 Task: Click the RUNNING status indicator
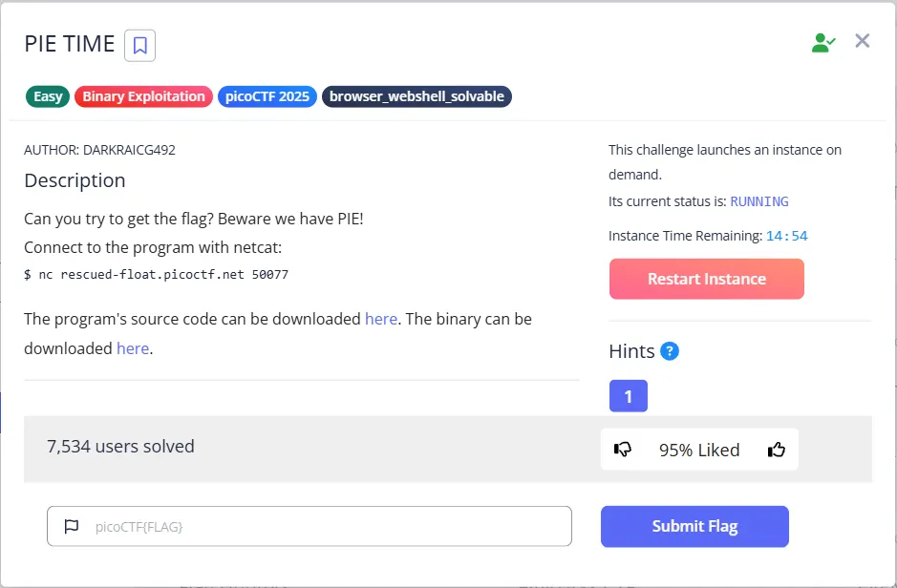759,201
